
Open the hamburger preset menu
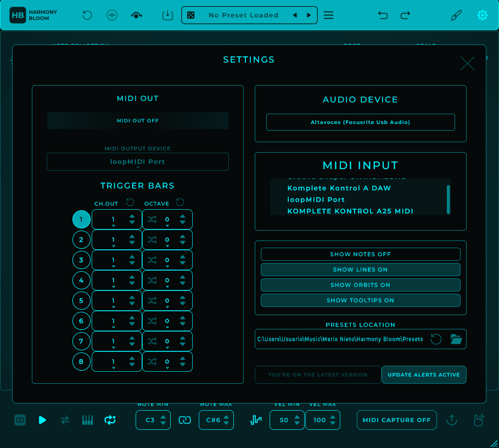coord(328,15)
